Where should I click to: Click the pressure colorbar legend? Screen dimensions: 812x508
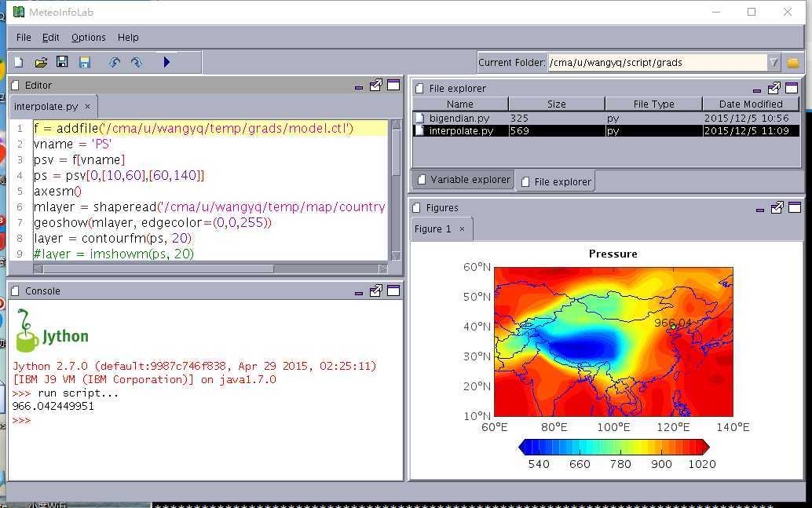613,447
